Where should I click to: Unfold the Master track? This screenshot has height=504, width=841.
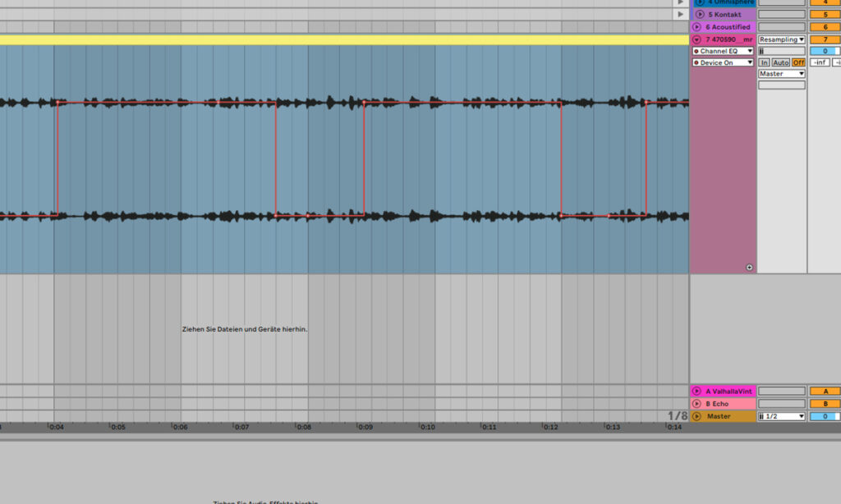pos(696,416)
